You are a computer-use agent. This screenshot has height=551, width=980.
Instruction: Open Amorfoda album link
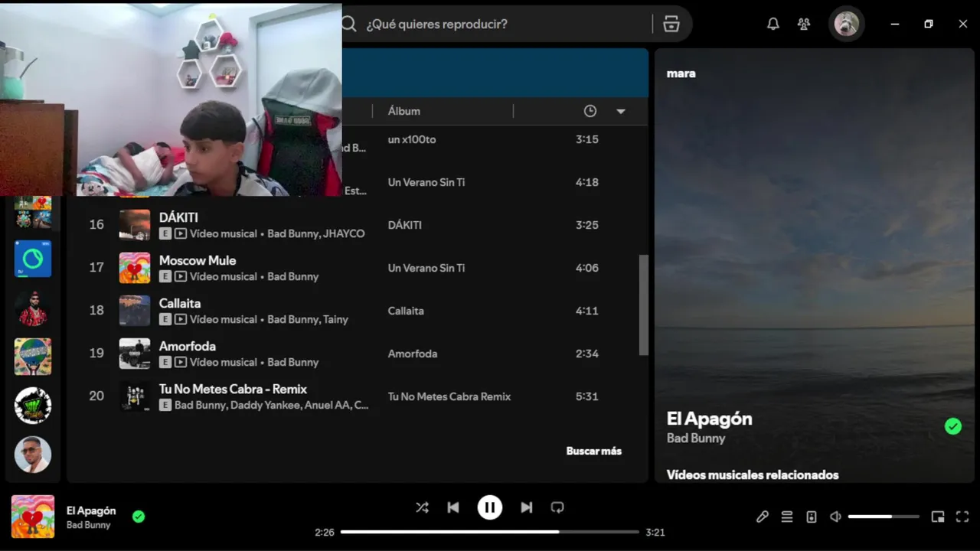click(413, 354)
